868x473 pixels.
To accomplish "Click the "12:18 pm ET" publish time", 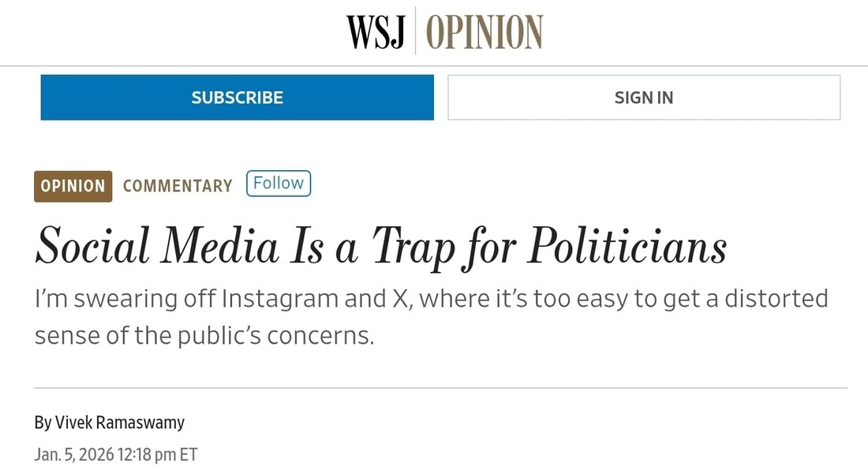I will pos(159,455).
